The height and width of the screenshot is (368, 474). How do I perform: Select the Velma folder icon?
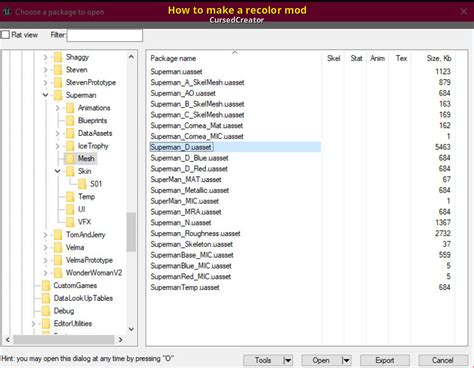click(58, 248)
